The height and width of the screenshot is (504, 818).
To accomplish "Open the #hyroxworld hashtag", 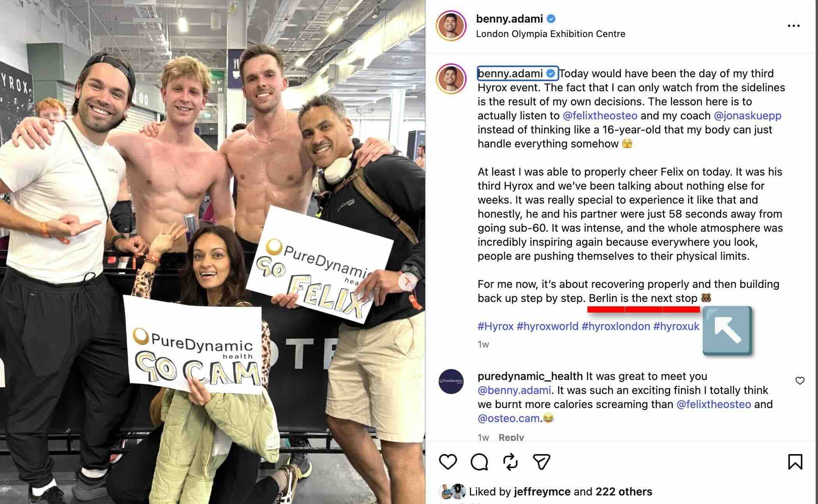I will (x=547, y=326).
